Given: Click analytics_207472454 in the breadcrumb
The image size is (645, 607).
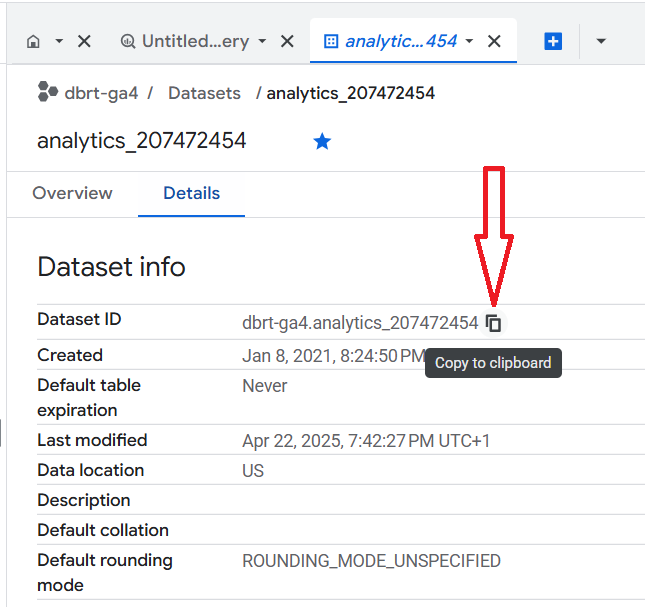Looking at the screenshot, I should tap(350, 93).
